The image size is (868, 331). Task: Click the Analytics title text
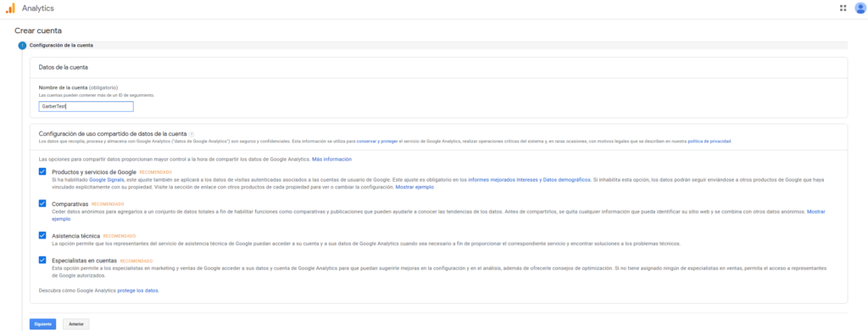37,8
